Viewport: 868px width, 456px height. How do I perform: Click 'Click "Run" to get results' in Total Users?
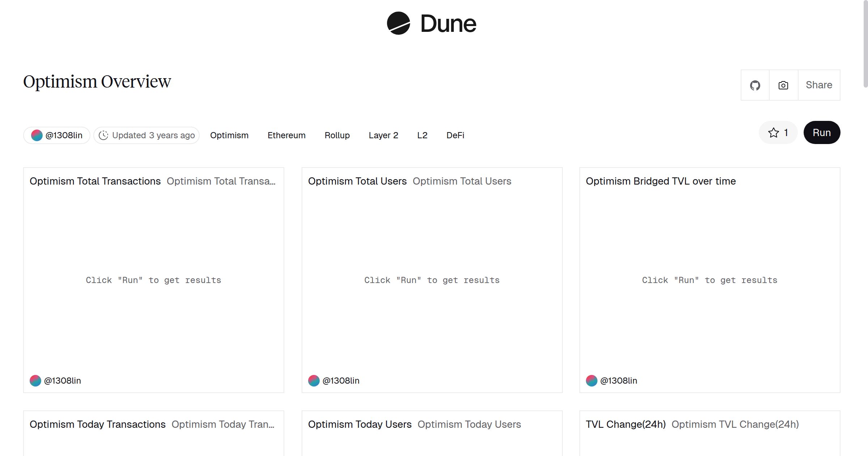[x=432, y=280]
